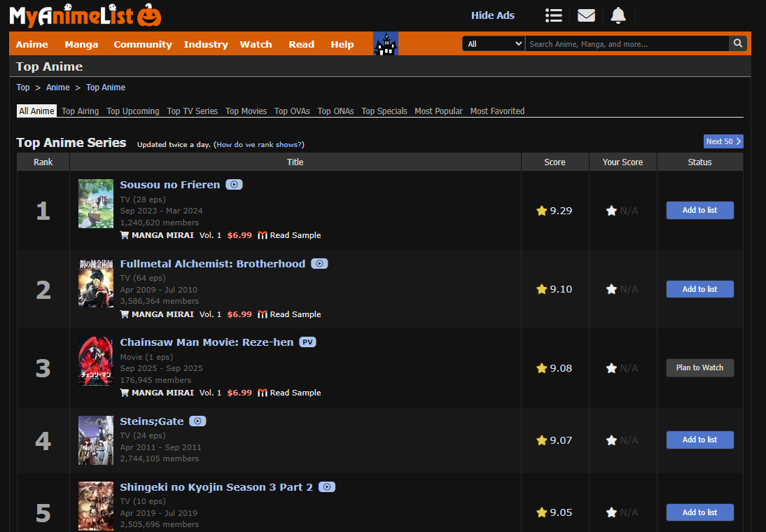Open the Community menu
766x532 pixels.
(143, 44)
